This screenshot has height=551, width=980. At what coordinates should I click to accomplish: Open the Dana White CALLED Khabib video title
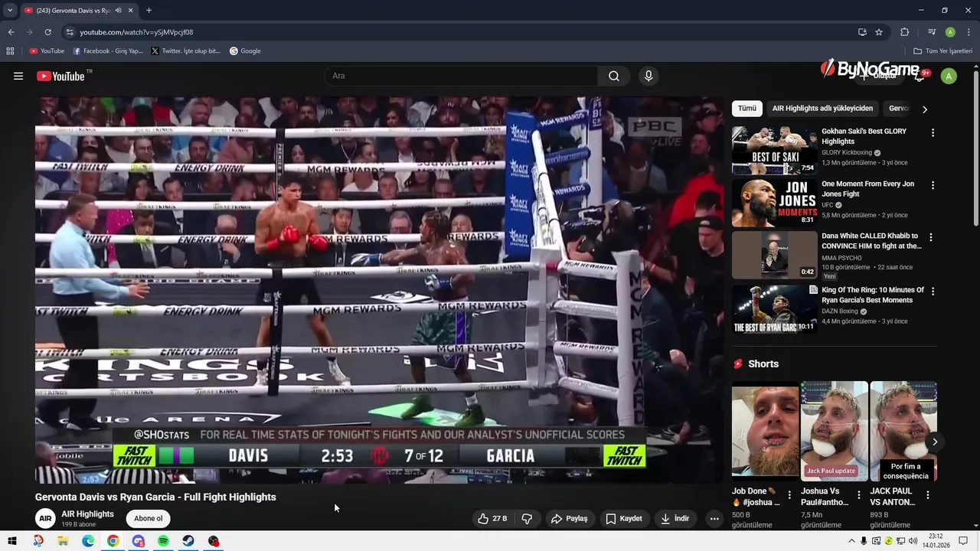[871, 241]
